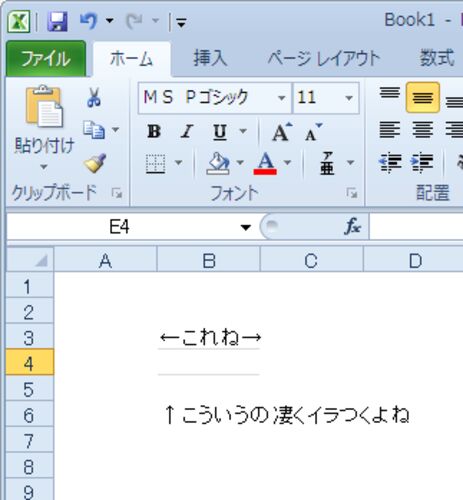Toggle highlighted middle vertical alignment
Viewport: 463px width, 500px height.
pos(423,97)
